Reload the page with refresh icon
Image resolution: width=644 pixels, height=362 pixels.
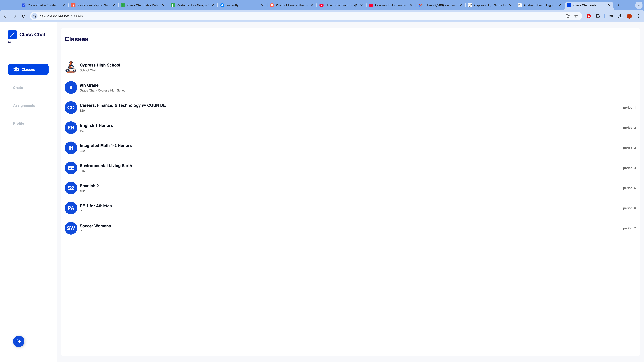(24, 16)
